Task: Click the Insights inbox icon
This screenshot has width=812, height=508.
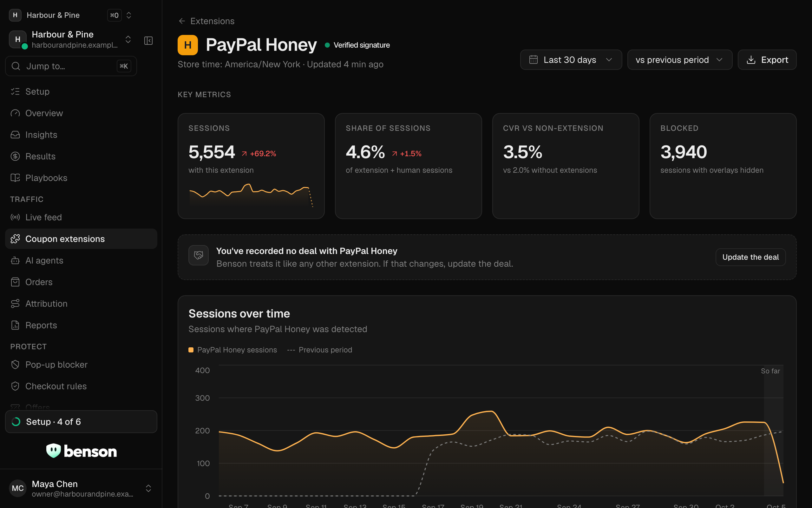Action: [15, 135]
